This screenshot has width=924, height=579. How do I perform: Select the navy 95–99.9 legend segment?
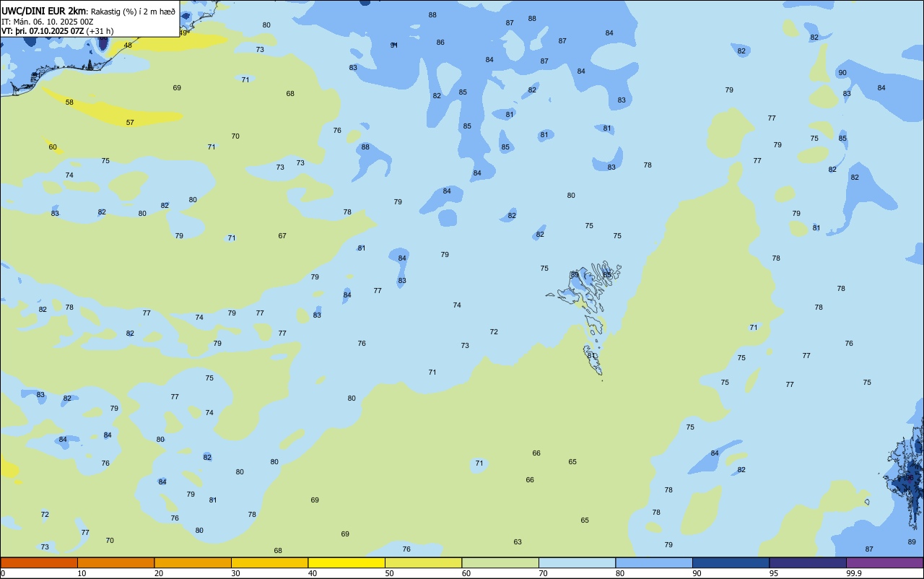[x=808, y=562]
